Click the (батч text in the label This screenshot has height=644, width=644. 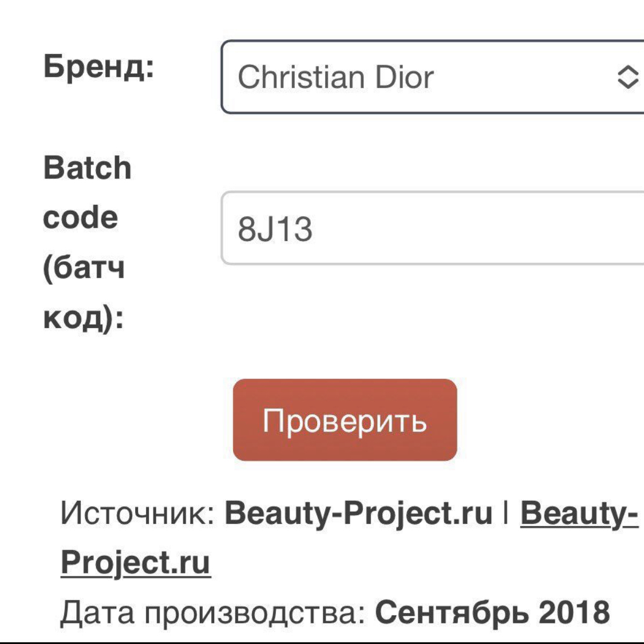point(84,267)
